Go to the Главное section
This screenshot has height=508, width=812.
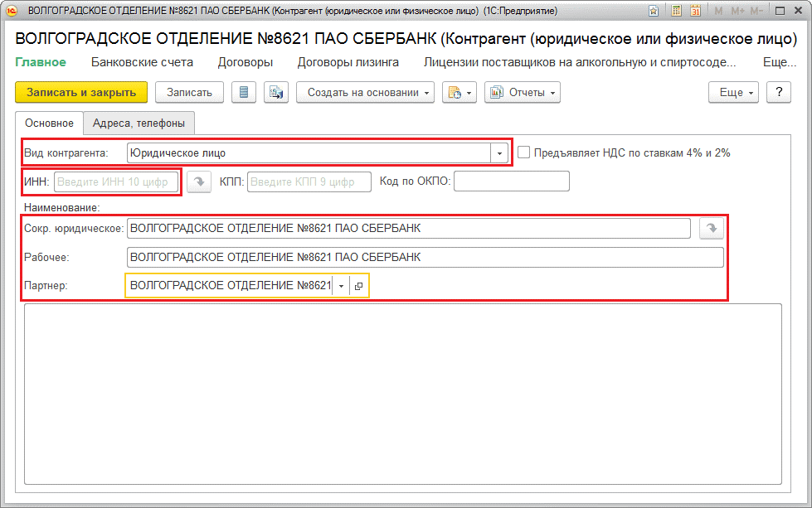point(41,62)
